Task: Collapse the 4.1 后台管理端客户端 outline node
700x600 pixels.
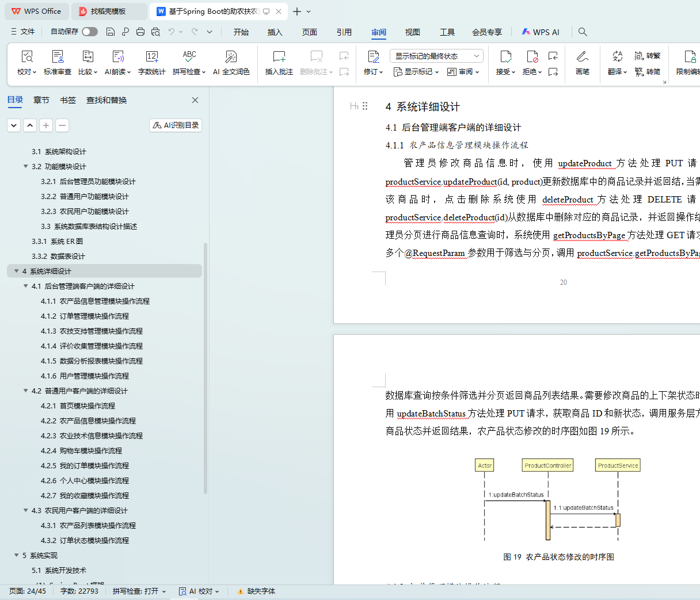Action: point(26,286)
